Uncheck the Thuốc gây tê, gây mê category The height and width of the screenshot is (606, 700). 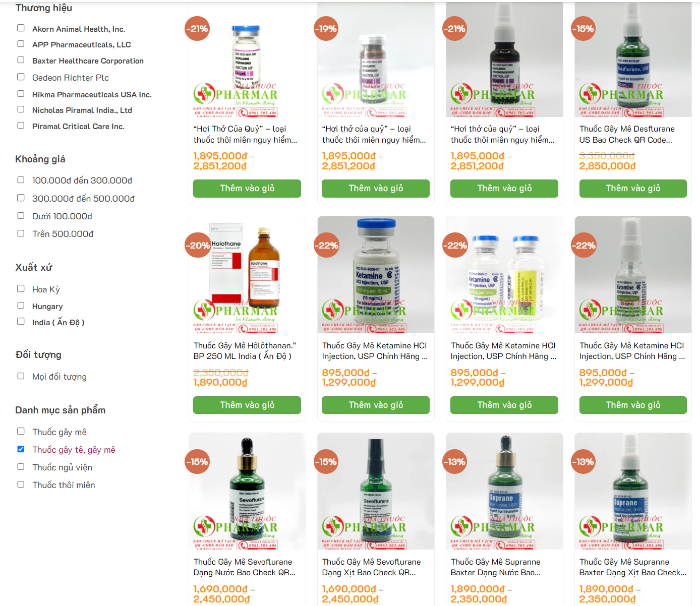pos(21,449)
